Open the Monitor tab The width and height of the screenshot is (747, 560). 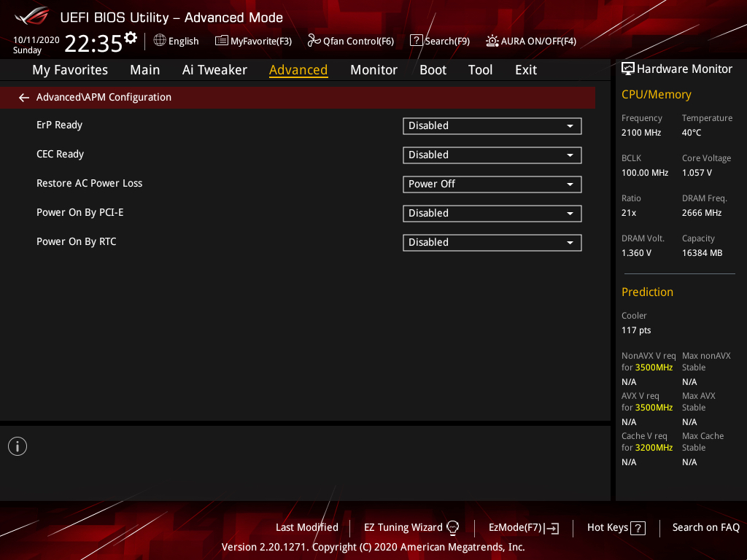tap(373, 70)
